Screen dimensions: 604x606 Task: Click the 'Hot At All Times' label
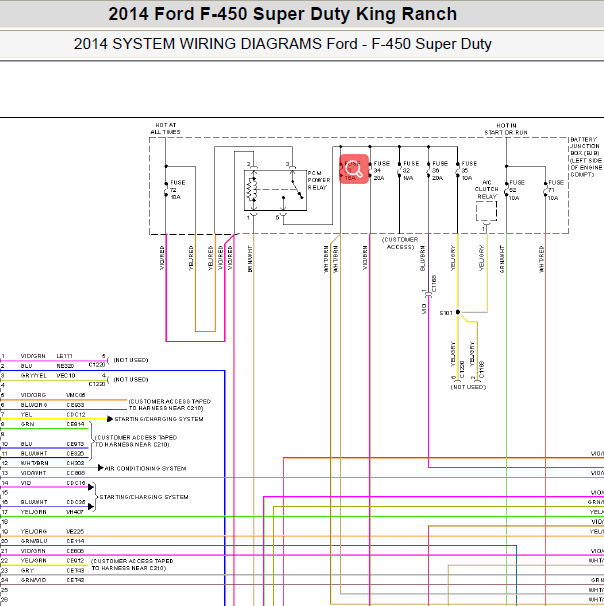tap(165, 129)
